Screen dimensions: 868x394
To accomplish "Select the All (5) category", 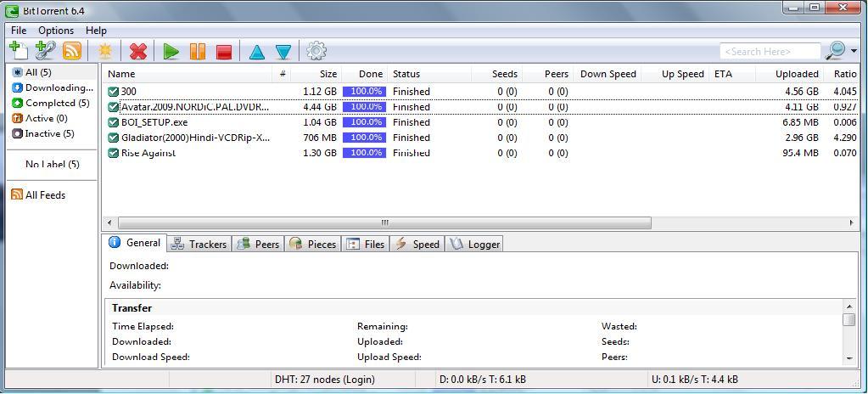I will point(39,72).
